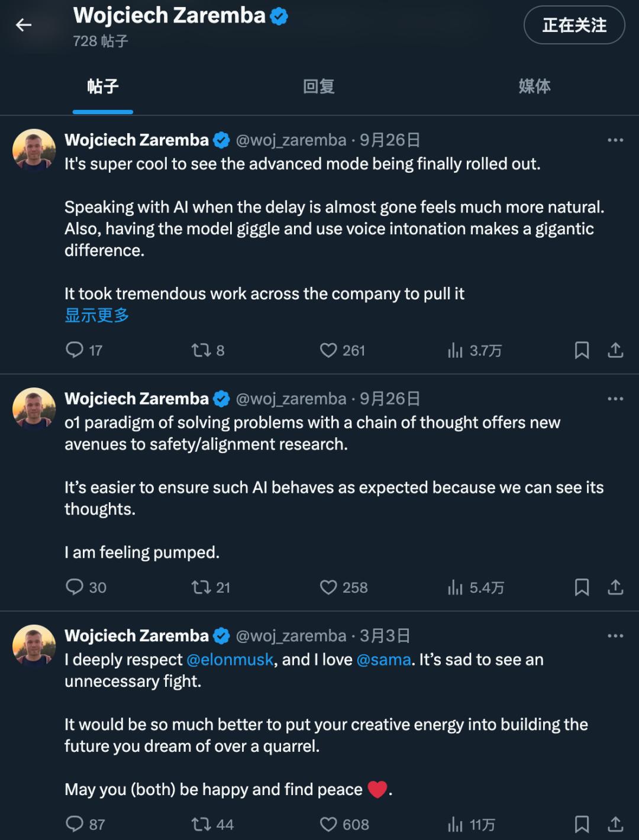Image resolution: width=639 pixels, height=840 pixels.
Task: Switch to the 媒体 tab
Action: (534, 87)
